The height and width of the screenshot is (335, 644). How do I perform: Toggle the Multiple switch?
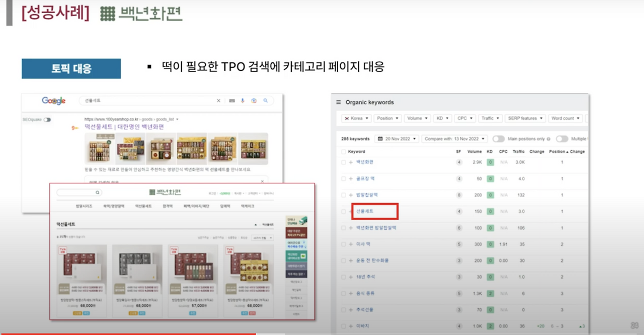pos(562,139)
